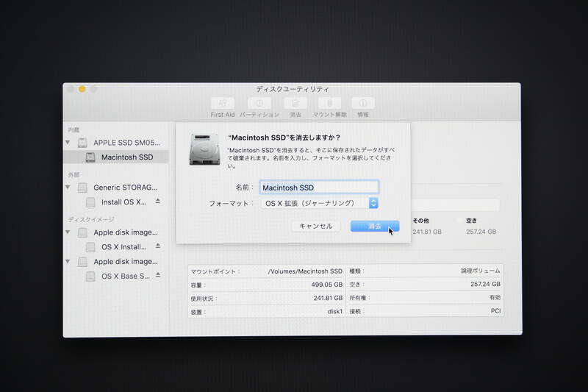The width and height of the screenshot is (588, 392).
Task: Select the Generic STORAG... external disk
Action: [125, 188]
